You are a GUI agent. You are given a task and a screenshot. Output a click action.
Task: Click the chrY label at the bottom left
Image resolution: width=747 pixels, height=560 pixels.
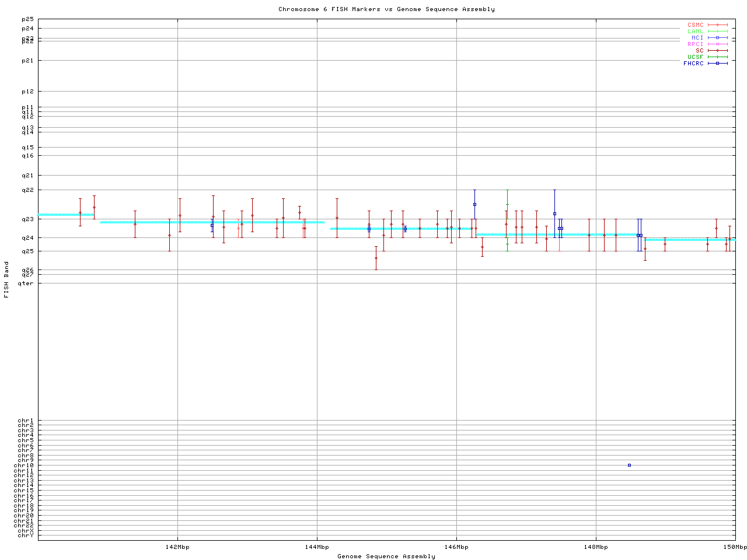coord(26,535)
